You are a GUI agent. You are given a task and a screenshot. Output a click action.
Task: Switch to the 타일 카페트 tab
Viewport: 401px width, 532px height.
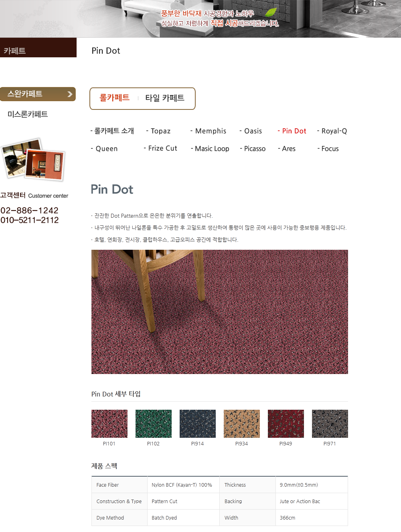(165, 98)
